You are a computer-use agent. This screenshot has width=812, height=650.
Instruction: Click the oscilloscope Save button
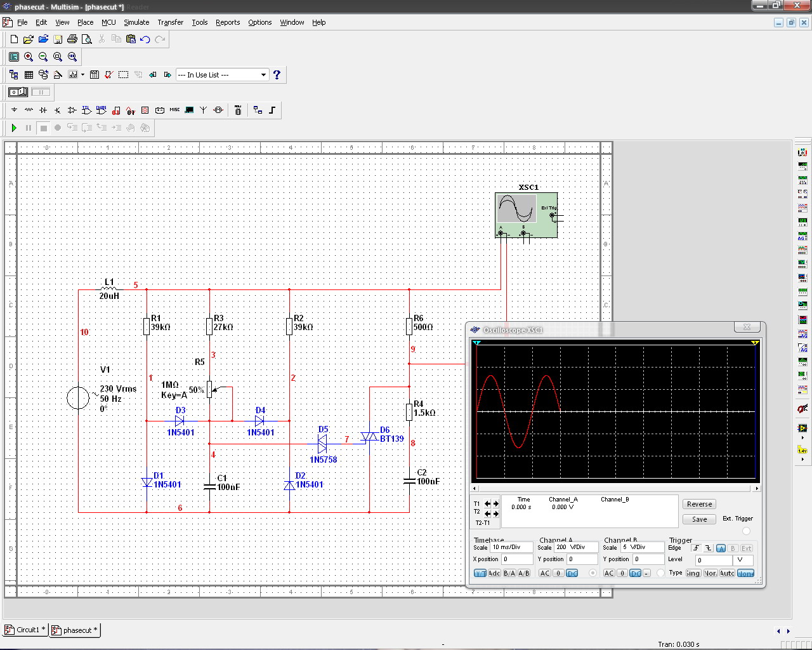(699, 519)
